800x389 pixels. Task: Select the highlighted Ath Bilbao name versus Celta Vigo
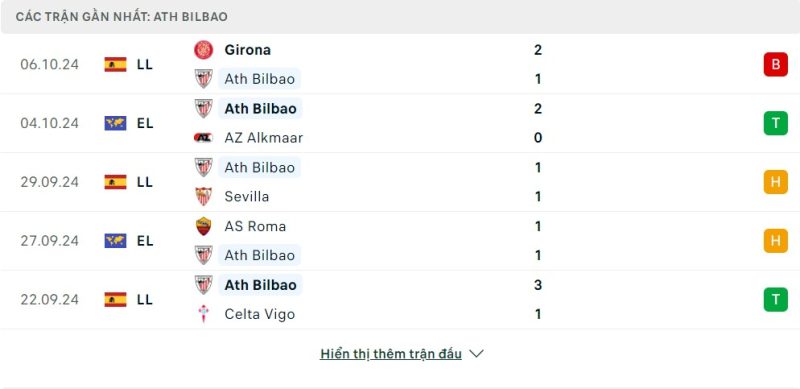coord(260,285)
